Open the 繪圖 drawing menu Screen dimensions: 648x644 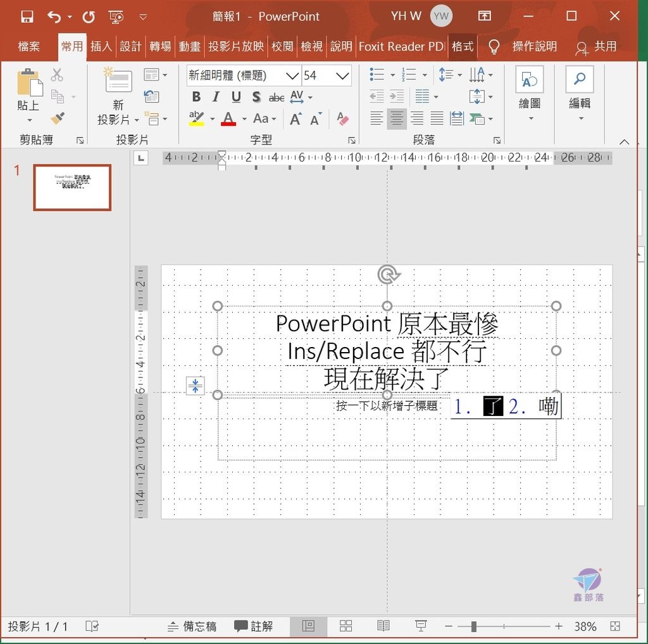530,94
